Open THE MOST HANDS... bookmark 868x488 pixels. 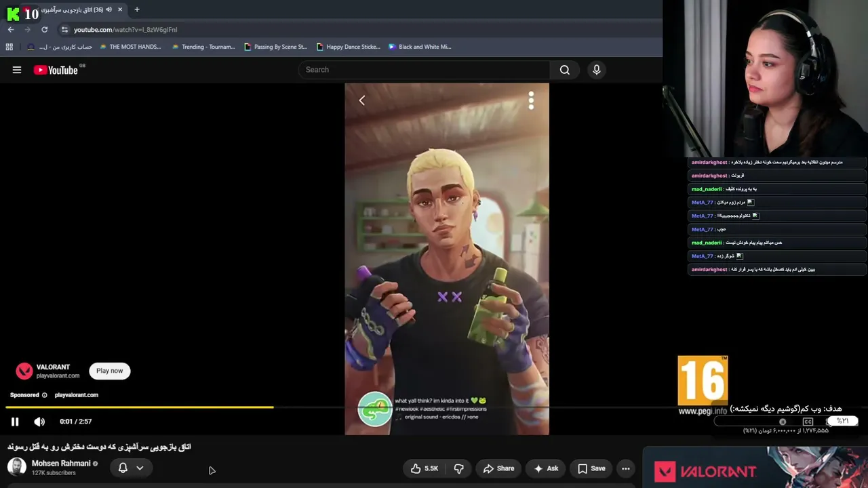coord(130,47)
